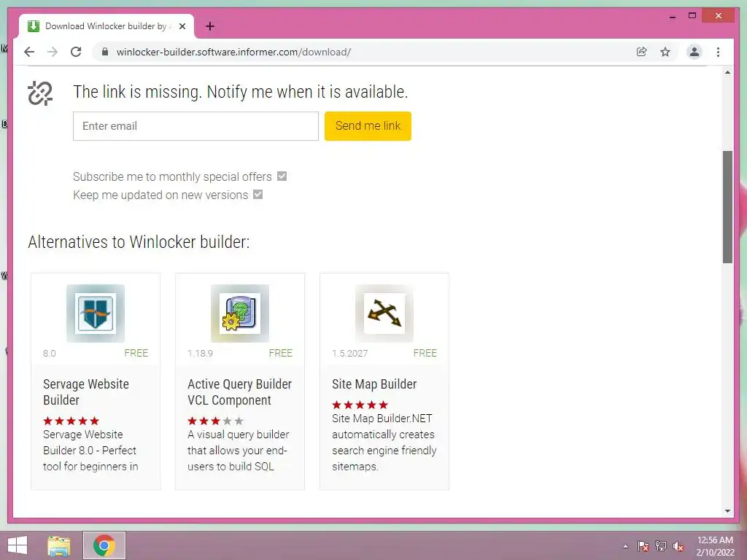Viewport: 747px width, 560px height.
Task: Uncheck Subscribe me to monthly special offers
Action: [282, 176]
